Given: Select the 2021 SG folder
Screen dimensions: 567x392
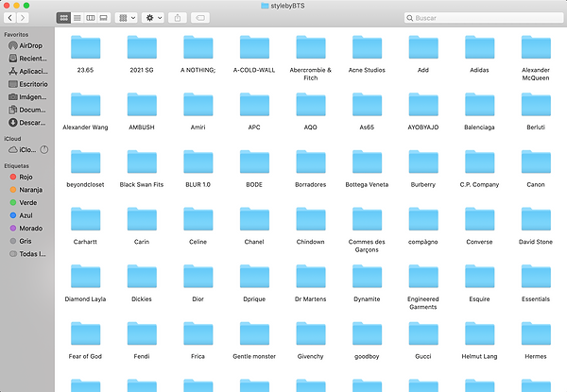Looking at the screenshot, I should pyautogui.click(x=142, y=47).
